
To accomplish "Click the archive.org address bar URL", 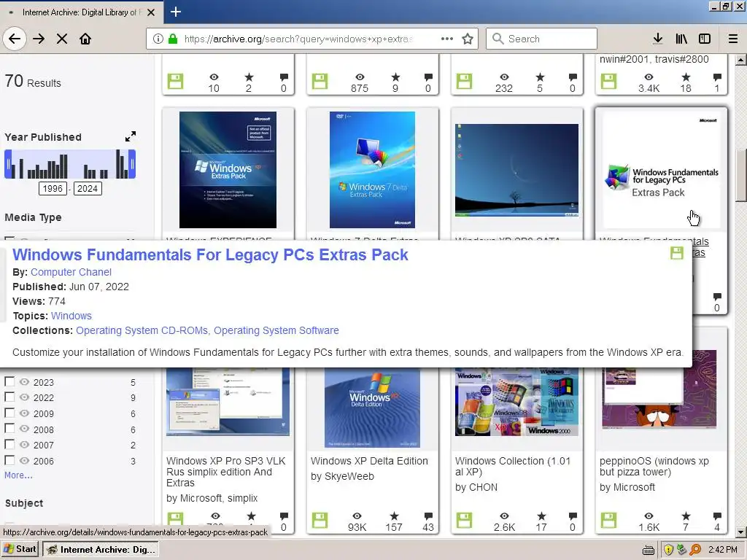I will pos(298,39).
